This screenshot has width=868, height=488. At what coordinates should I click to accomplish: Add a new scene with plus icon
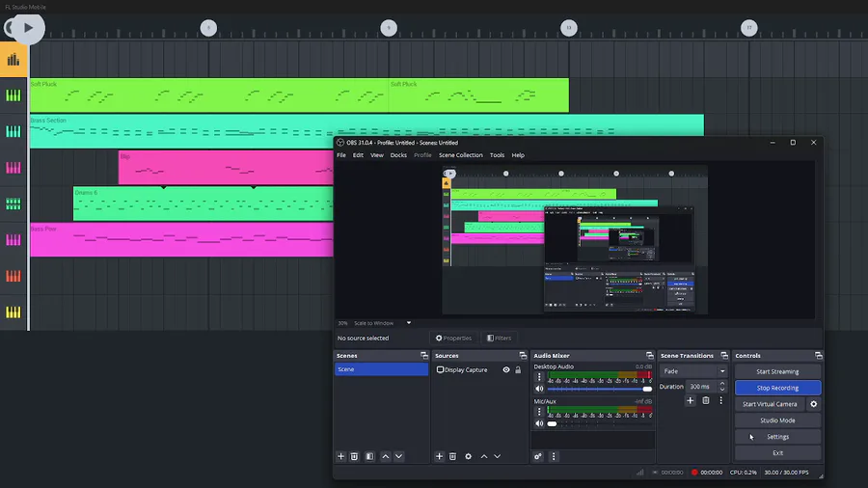pyautogui.click(x=341, y=456)
